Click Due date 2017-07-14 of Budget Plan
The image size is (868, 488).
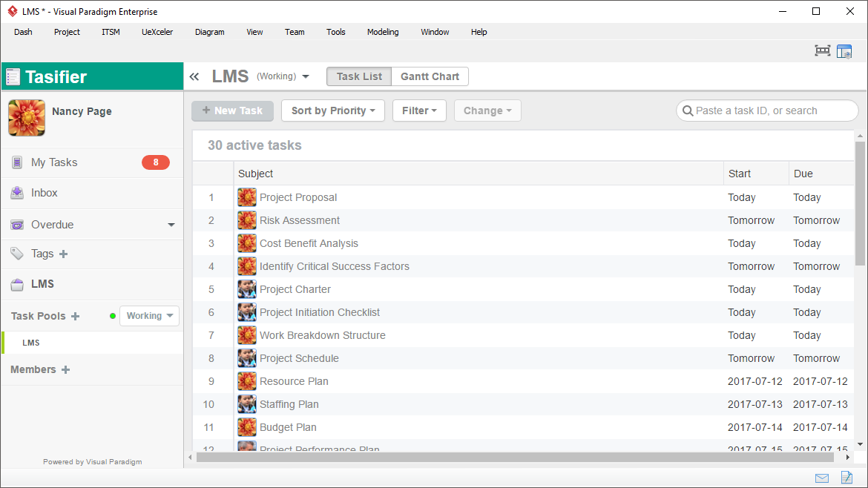[x=821, y=427]
